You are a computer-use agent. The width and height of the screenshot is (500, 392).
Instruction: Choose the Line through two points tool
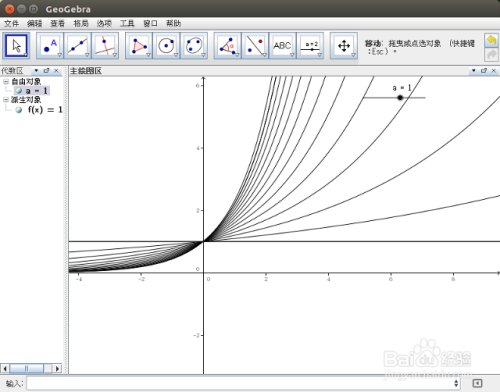tap(77, 46)
